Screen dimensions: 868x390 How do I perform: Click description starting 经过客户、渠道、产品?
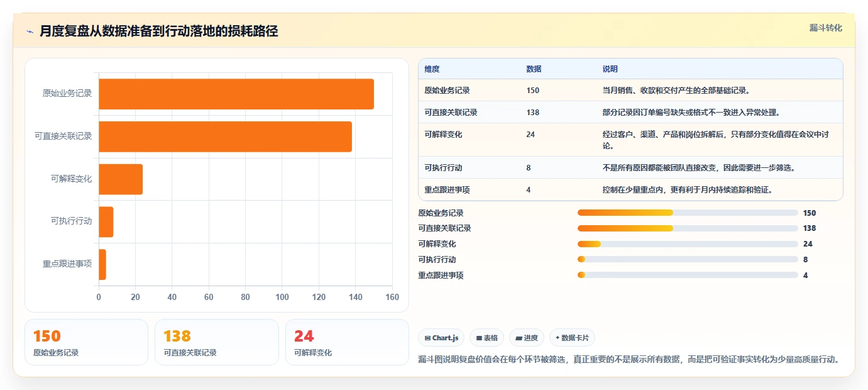tap(717, 140)
